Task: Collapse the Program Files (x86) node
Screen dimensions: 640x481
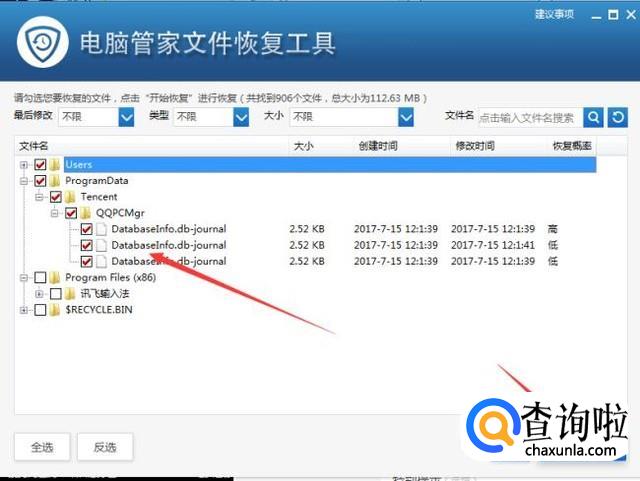Action: coord(24,278)
